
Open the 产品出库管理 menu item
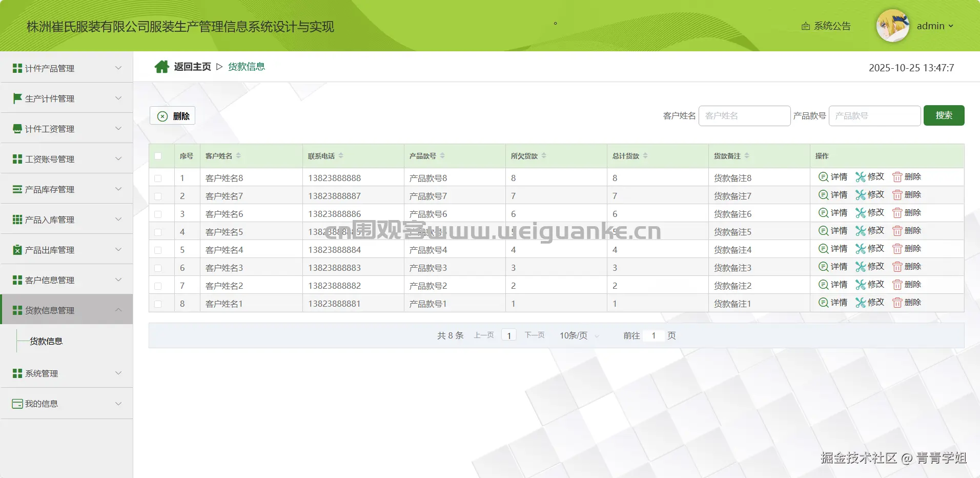(x=67, y=249)
